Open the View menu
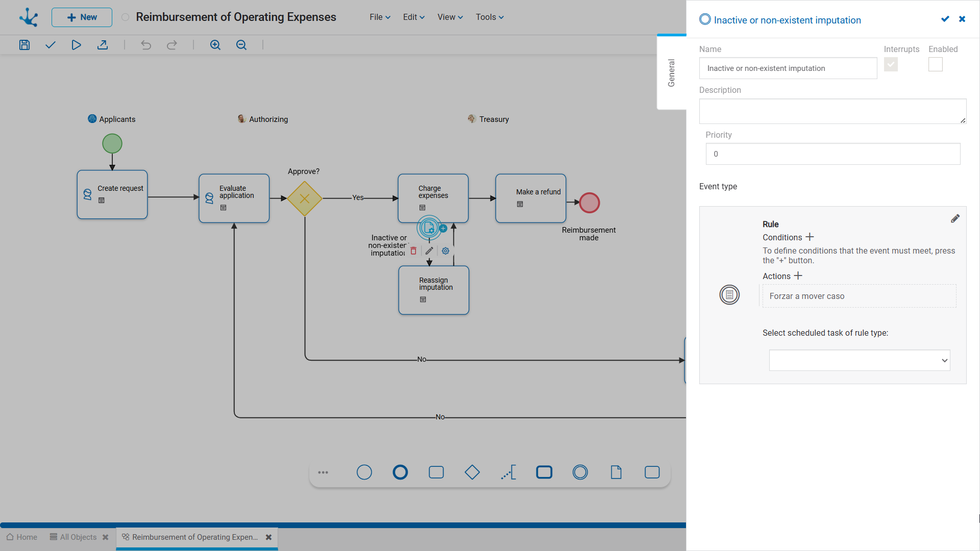980x551 pixels. tap(450, 17)
